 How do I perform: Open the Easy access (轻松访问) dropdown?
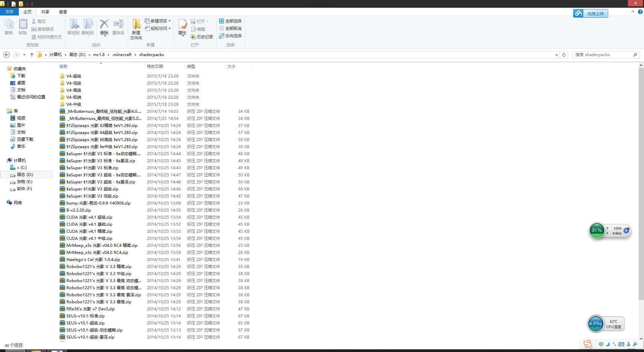[x=158, y=28]
